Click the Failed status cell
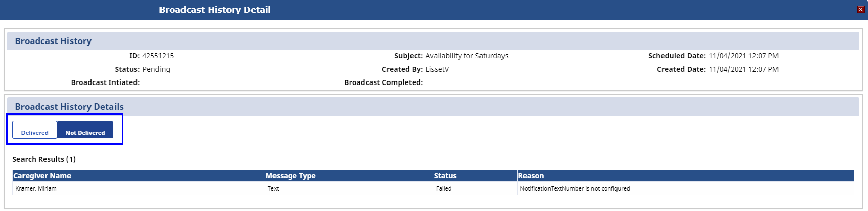 (444, 188)
